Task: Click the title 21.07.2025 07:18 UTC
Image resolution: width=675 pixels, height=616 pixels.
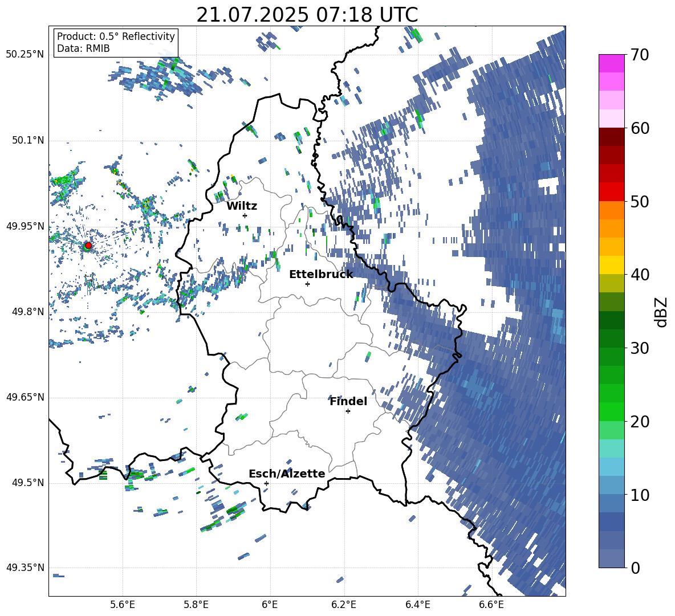Action: (307, 15)
